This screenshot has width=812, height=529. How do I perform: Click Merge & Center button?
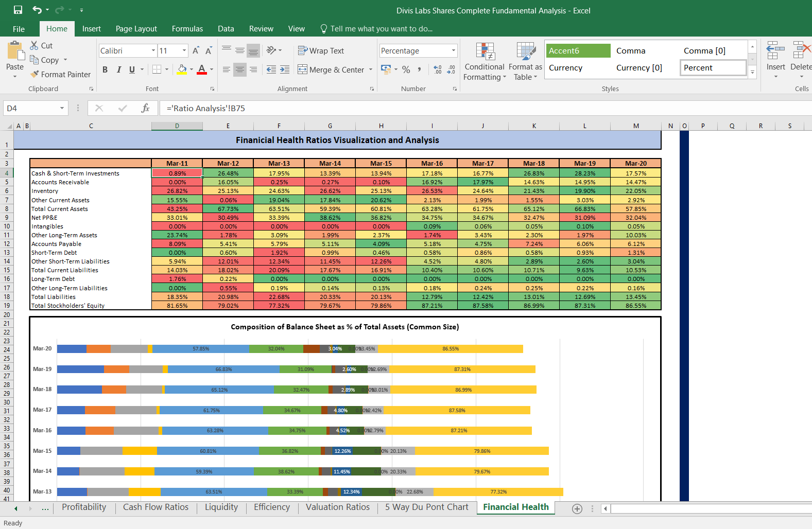tap(331, 69)
